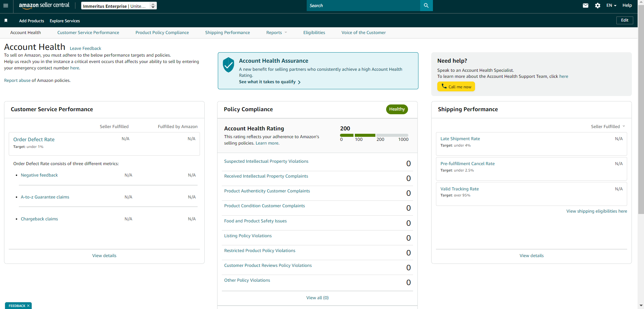Open the Valid Tracking Rate link

(460, 189)
